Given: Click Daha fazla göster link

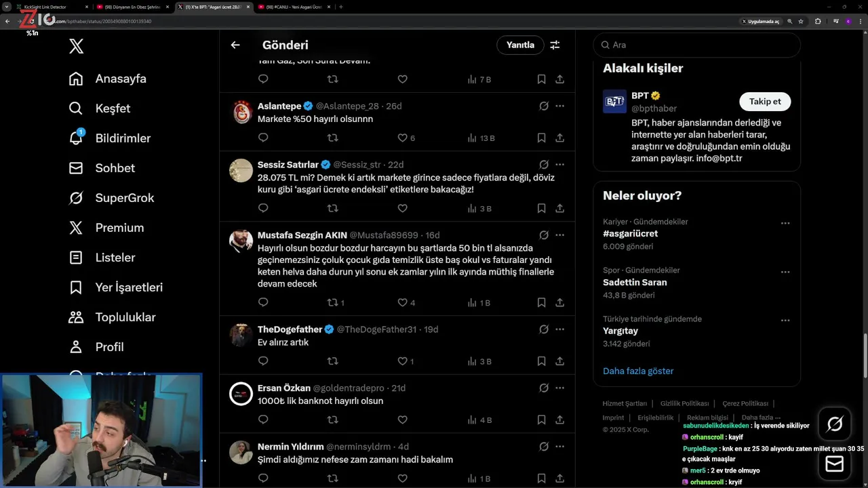Looking at the screenshot, I should 638,371.
